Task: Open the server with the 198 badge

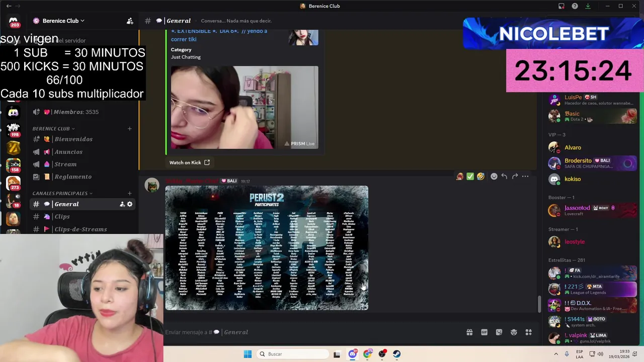Action: click(x=14, y=130)
